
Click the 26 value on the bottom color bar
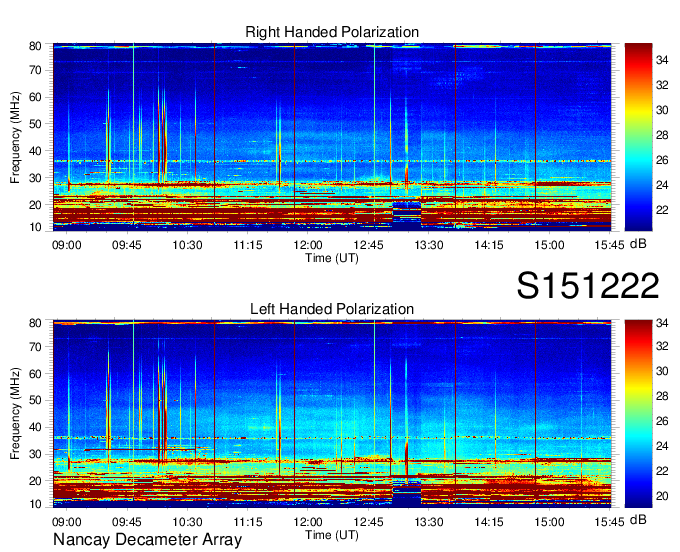click(662, 421)
